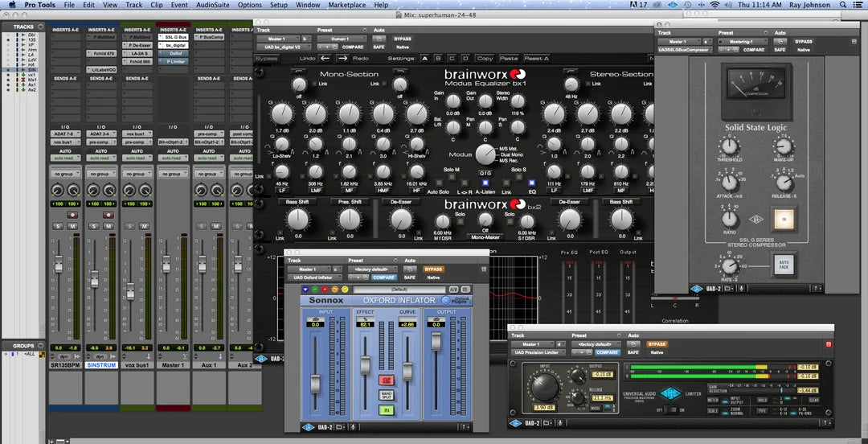This screenshot has width=868, height=444.
Task: Open the Mastering-1 preset dropdown in SSL window
Action: [x=743, y=42]
